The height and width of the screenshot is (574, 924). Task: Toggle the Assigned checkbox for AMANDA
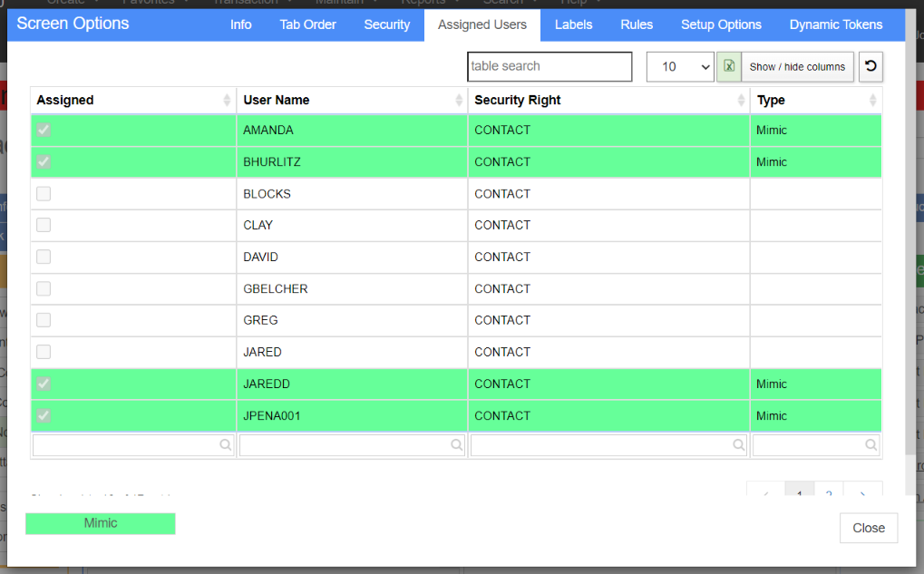[44, 130]
